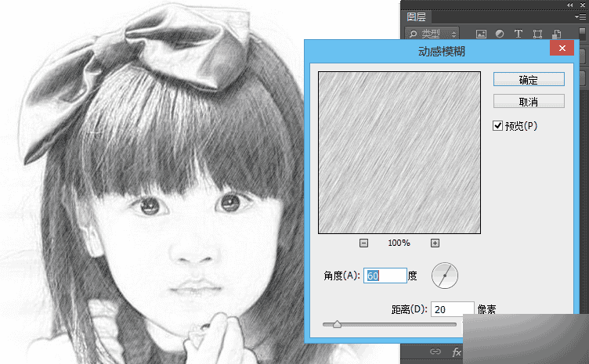Zoom out the blur preview with minus
The image size is (589, 364).
(363, 243)
